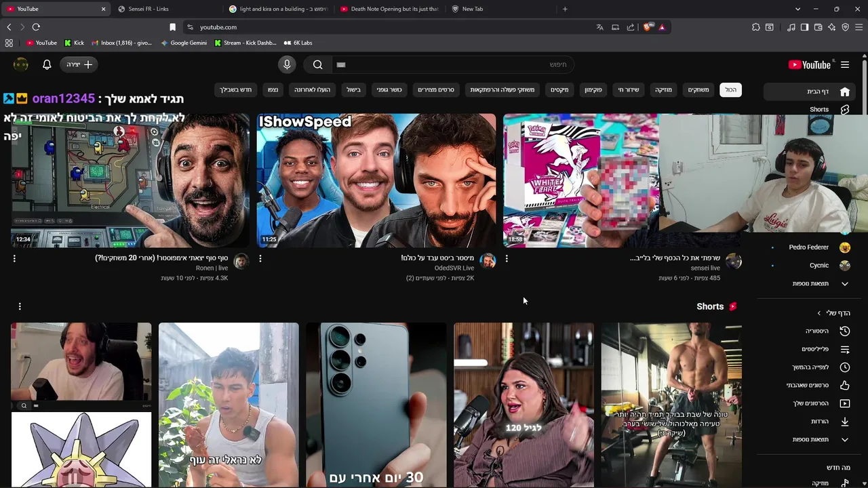Viewport: 868px width, 488px height.
Task: Open more options for sensei live video
Action: coord(507,258)
